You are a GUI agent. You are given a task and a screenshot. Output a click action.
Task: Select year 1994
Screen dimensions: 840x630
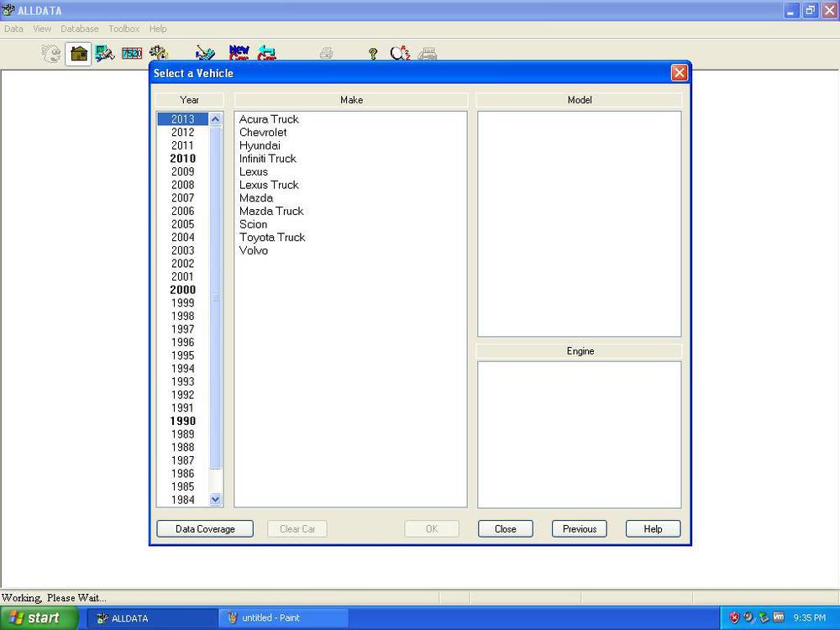tap(182, 369)
